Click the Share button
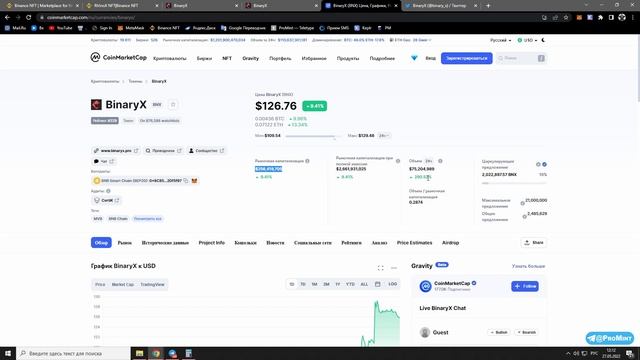The height and width of the screenshot is (360, 640). pos(534,242)
